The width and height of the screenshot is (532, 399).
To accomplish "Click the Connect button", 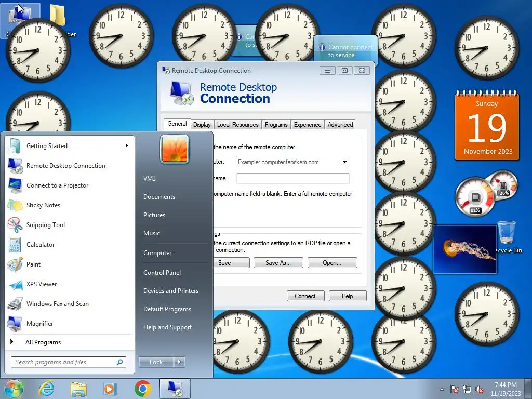I will 305,296.
